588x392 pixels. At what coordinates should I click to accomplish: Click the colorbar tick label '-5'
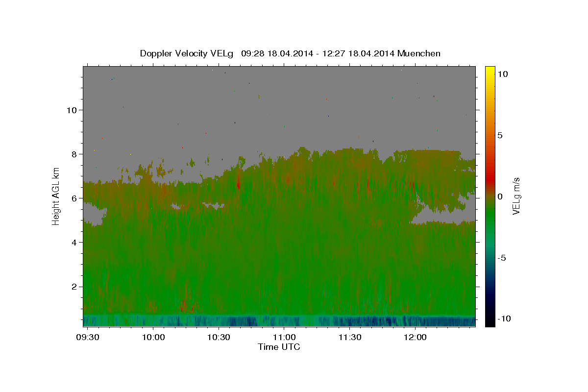pyautogui.click(x=503, y=258)
